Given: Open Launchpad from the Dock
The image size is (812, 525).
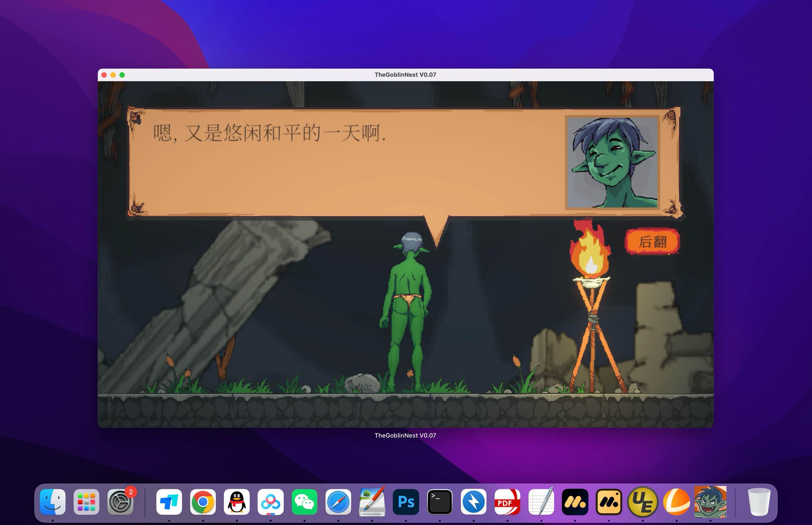Looking at the screenshot, I should (87, 502).
